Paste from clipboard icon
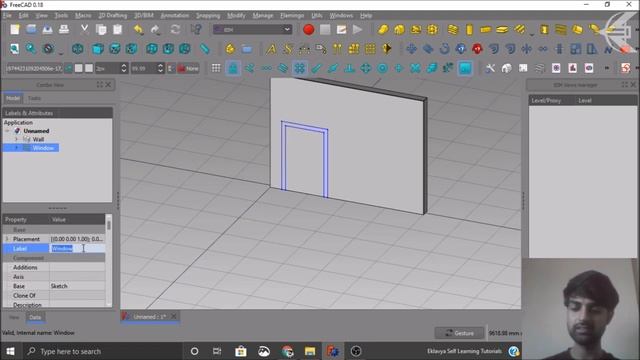Viewport: 640px width, 360px height. coord(118,29)
